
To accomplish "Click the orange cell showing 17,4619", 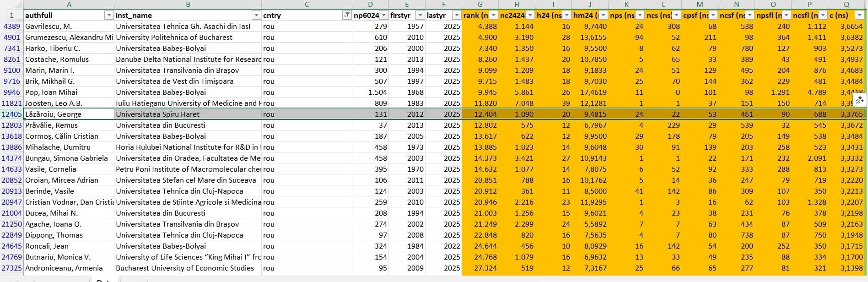I will click(x=590, y=92).
